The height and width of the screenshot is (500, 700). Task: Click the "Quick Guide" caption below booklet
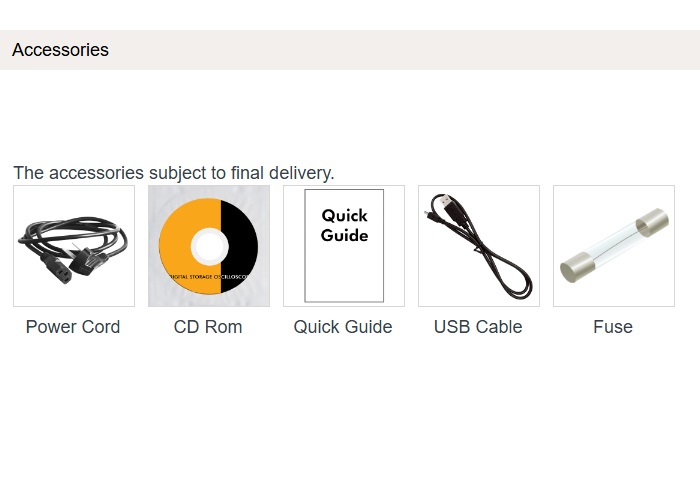tap(343, 327)
